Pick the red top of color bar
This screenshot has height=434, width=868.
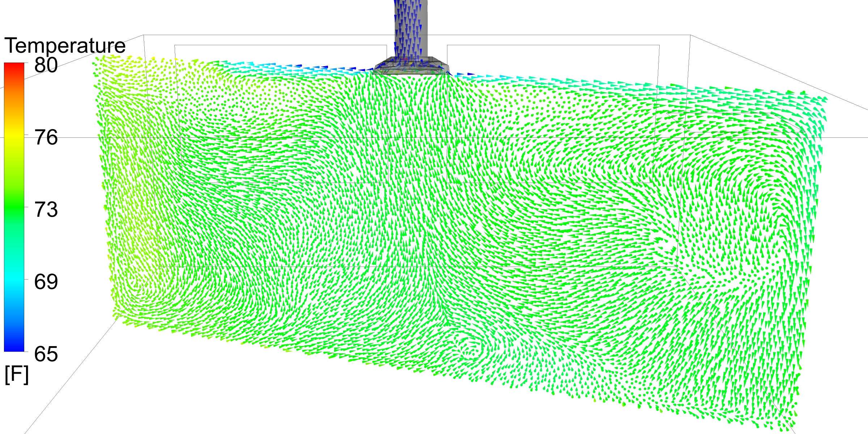(x=14, y=67)
